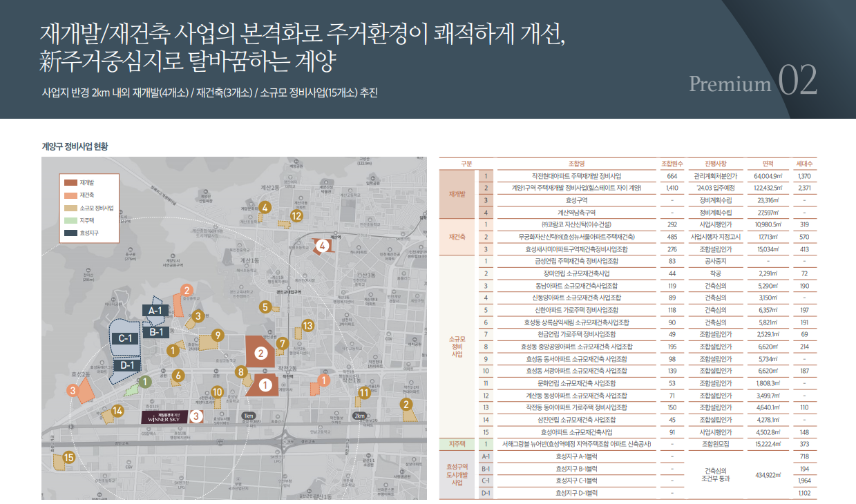Select the C-1 block label on the map
856x504 pixels.
pyautogui.click(x=125, y=338)
